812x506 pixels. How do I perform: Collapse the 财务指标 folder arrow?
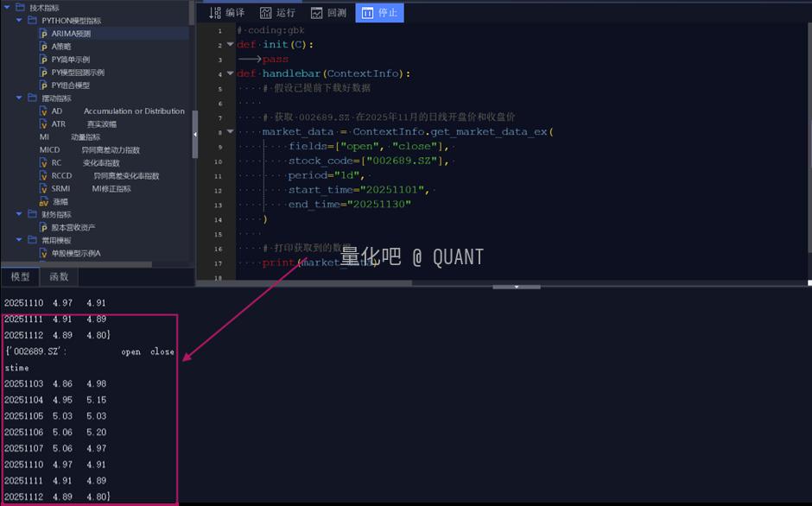click(x=20, y=214)
